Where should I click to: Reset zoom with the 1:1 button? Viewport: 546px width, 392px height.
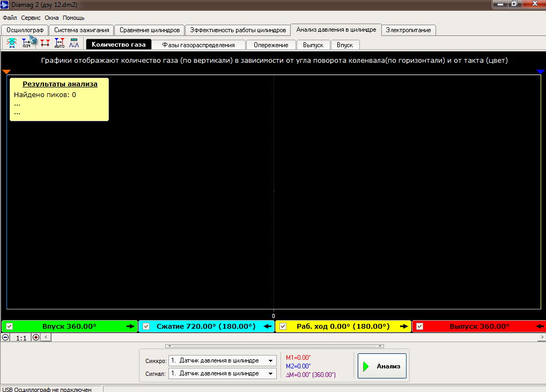[x=21, y=338]
